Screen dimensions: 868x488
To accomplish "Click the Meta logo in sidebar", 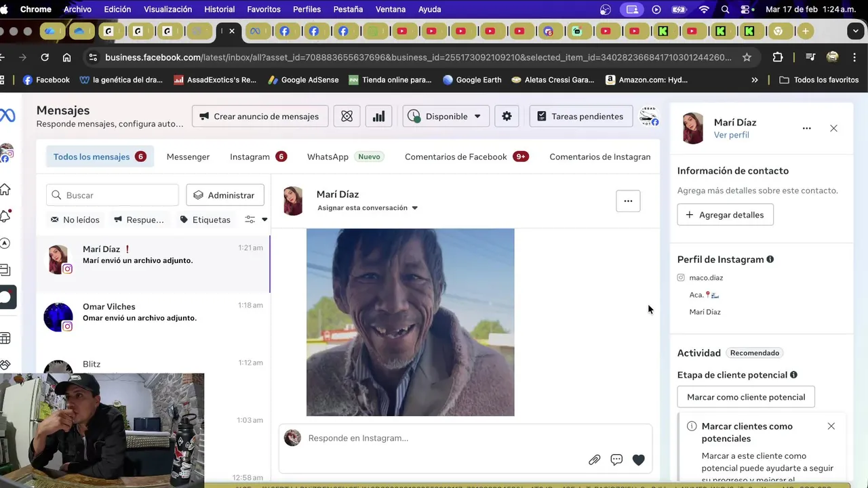I will click(7, 115).
